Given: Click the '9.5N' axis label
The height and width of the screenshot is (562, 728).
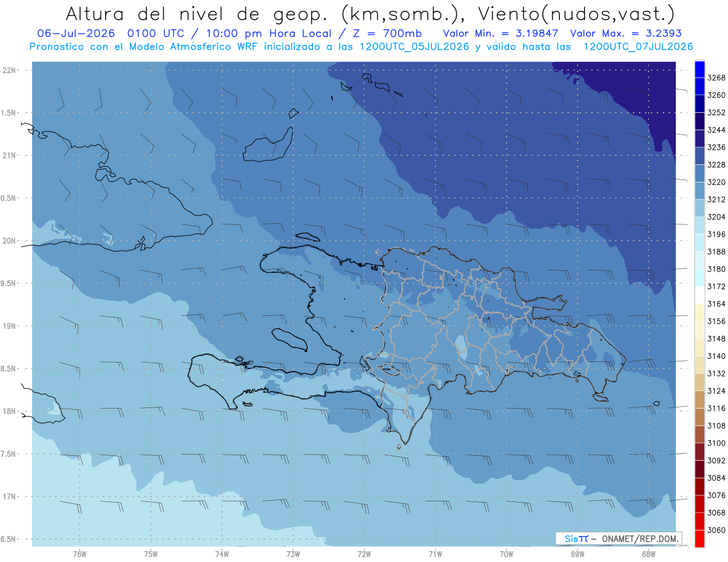Looking at the screenshot, I should point(8,283).
